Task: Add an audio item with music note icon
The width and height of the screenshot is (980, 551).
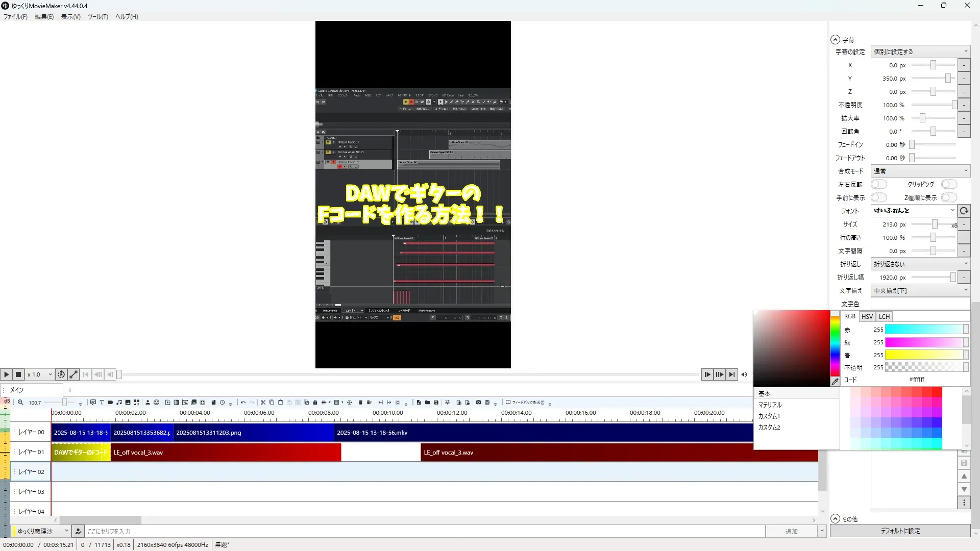Action: point(119,403)
